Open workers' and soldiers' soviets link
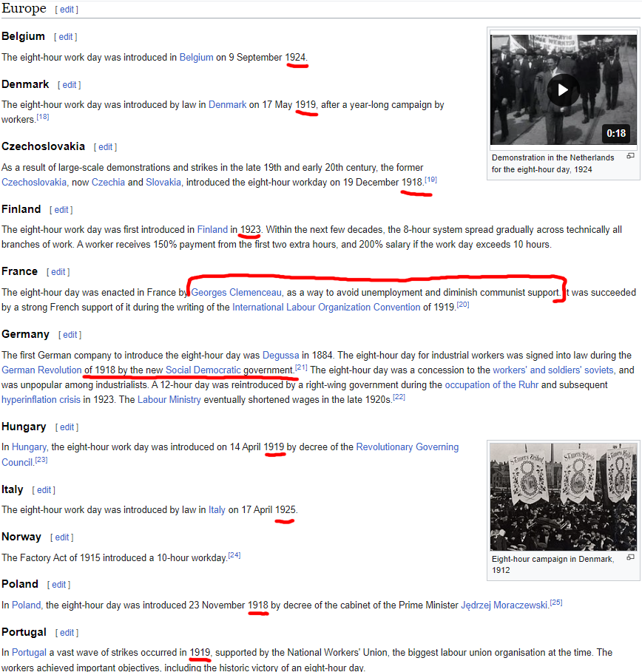This screenshot has height=672, width=642. click(x=553, y=370)
